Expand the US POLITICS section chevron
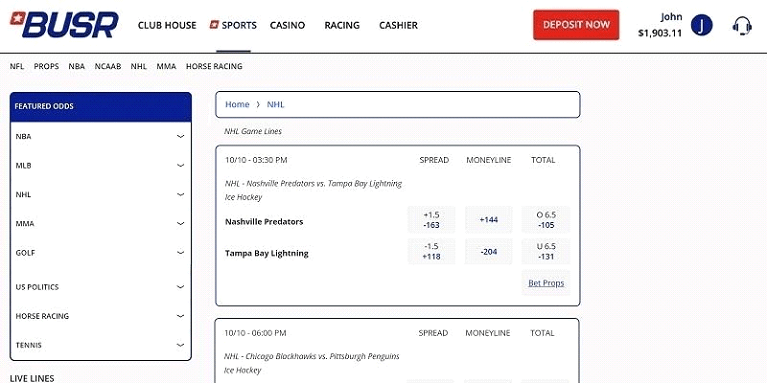Screen dimensions: 767x383 pyautogui.click(x=180, y=287)
